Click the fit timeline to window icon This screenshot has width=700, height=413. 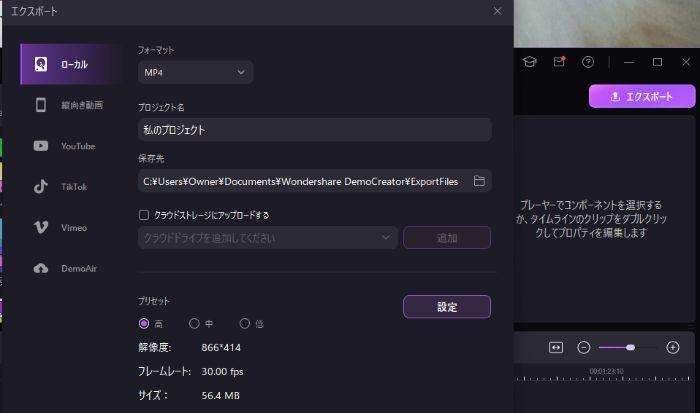tap(556, 347)
